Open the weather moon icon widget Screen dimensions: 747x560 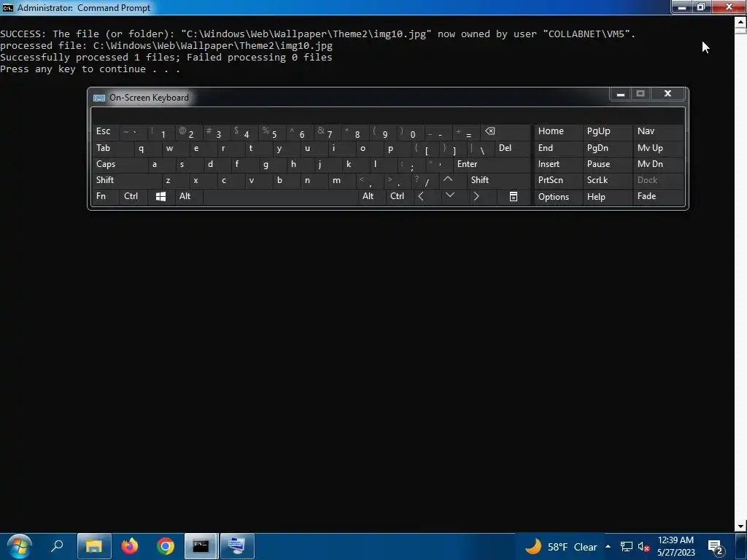pos(533,546)
